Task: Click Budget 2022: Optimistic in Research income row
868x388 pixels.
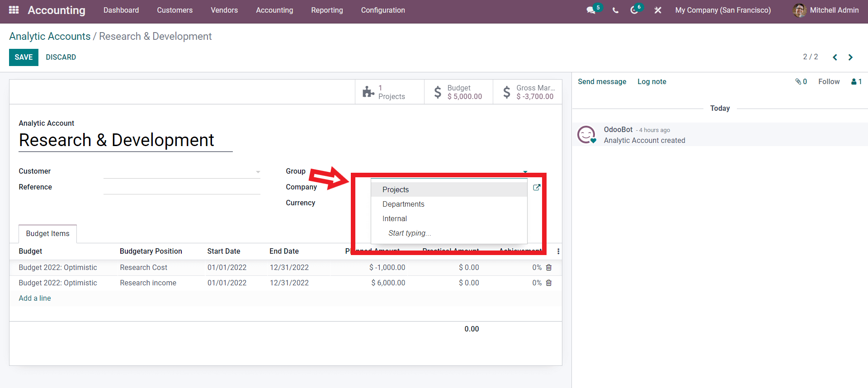Action: tap(58, 283)
